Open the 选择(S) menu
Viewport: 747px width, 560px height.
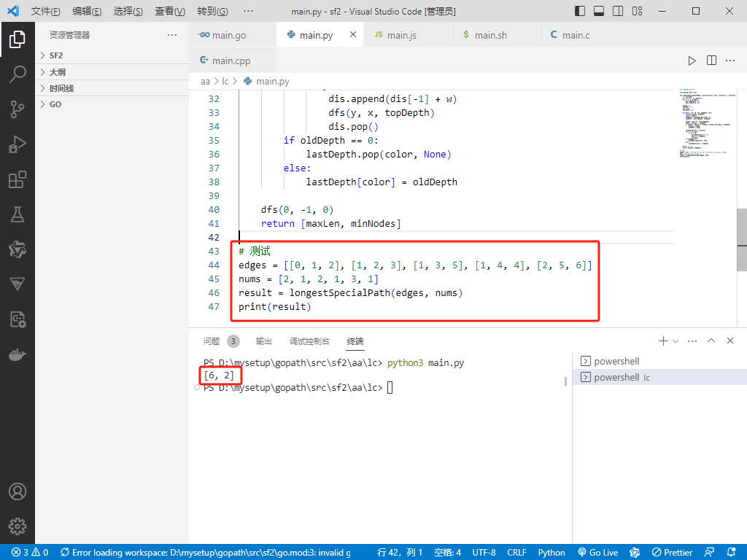coord(128,11)
